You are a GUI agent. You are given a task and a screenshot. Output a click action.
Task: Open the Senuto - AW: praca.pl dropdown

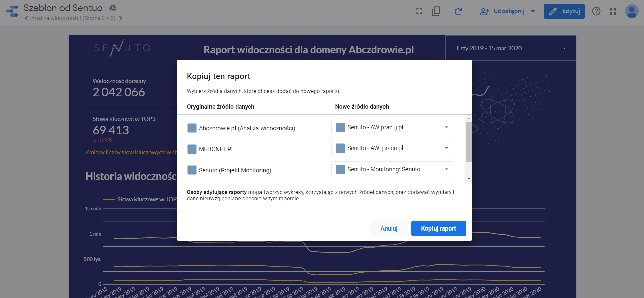point(393,148)
